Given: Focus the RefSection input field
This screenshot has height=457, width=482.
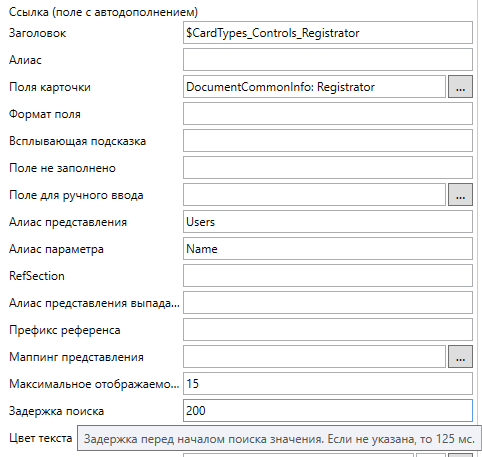Looking at the screenshot, I should point(328,276).
